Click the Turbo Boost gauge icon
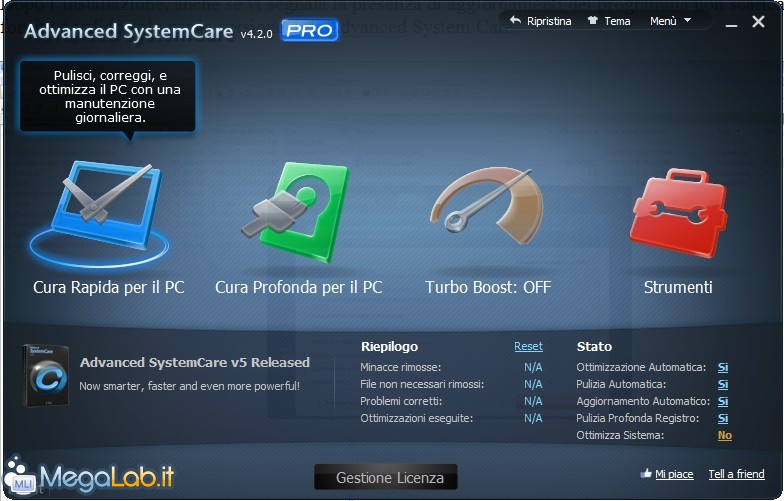Screen dimensions: 784x501 (487, 205)
